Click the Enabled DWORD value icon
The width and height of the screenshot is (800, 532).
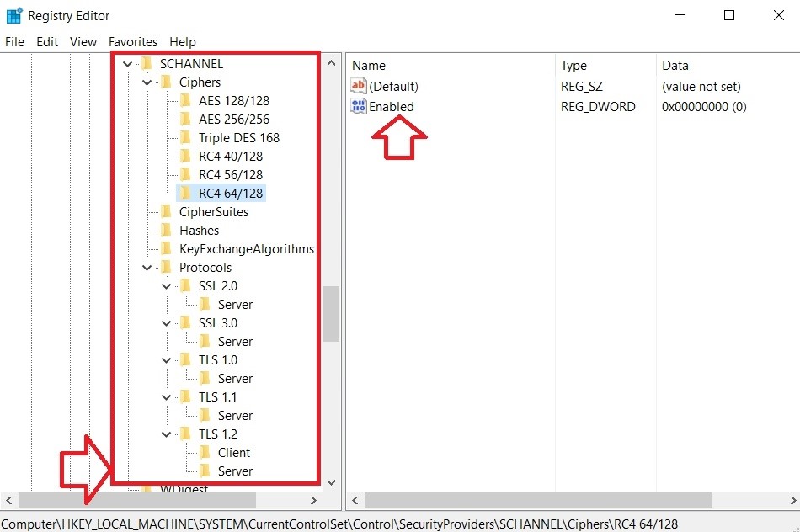click(x=359, y=106)
